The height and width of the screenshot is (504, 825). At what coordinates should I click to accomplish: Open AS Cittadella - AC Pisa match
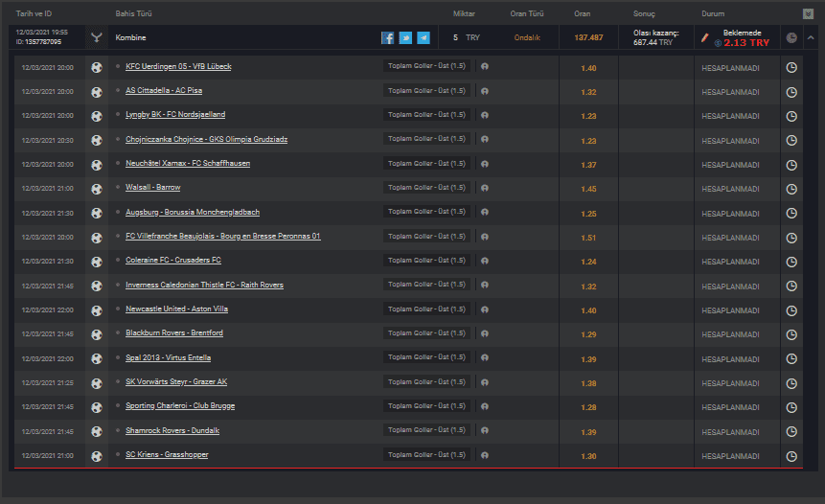[x=164, y=90]
